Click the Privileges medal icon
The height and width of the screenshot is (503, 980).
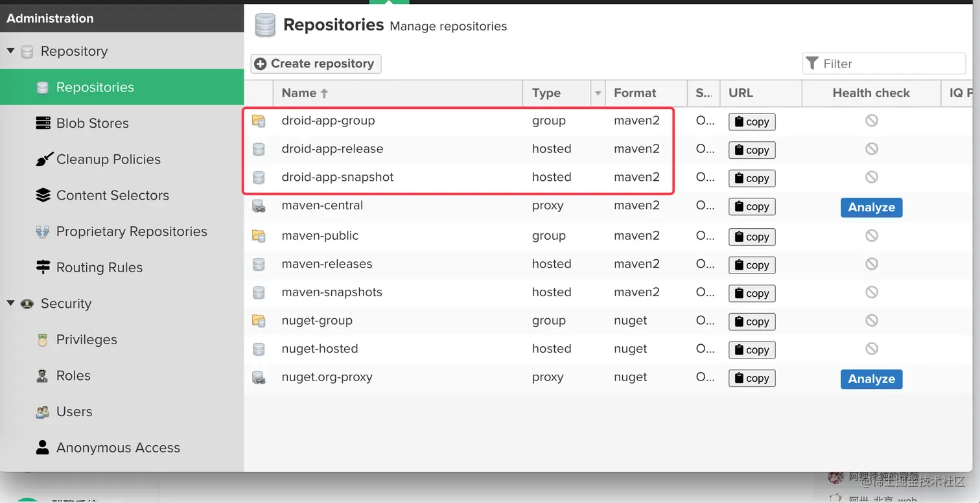point(43,340)
